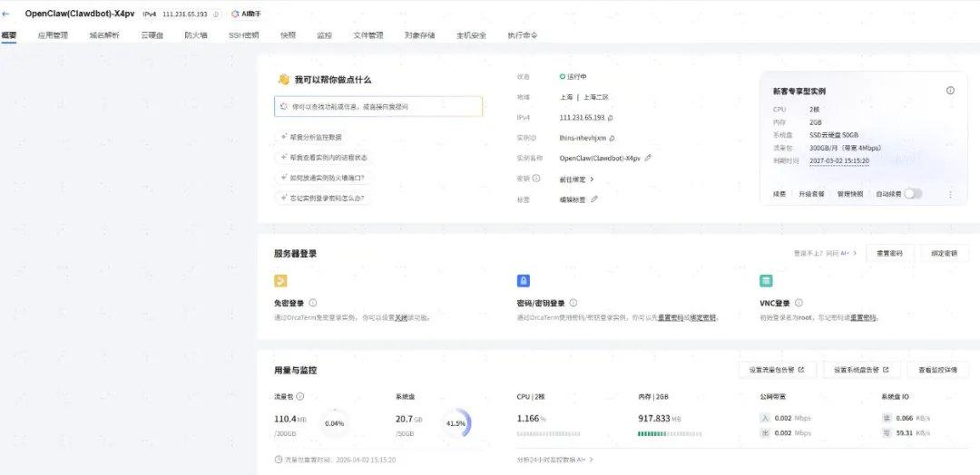Click info icon next to 免密登录
Image resolution: width=980 pixels, height=475 pixels.
312,303
